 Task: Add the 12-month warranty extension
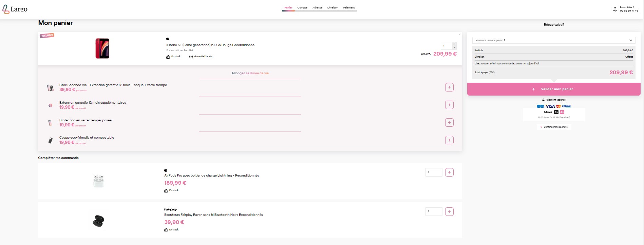click(449, 105)
